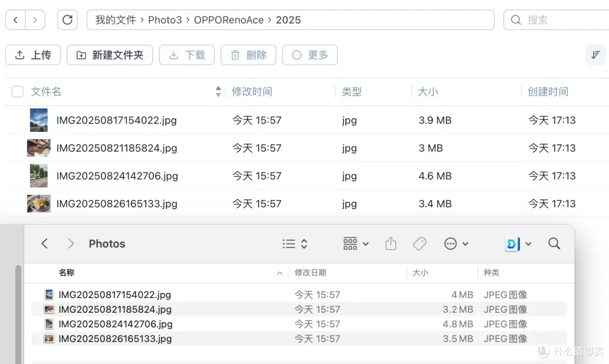Expand the chevron beside the blue app icon

tap(528, 244)
